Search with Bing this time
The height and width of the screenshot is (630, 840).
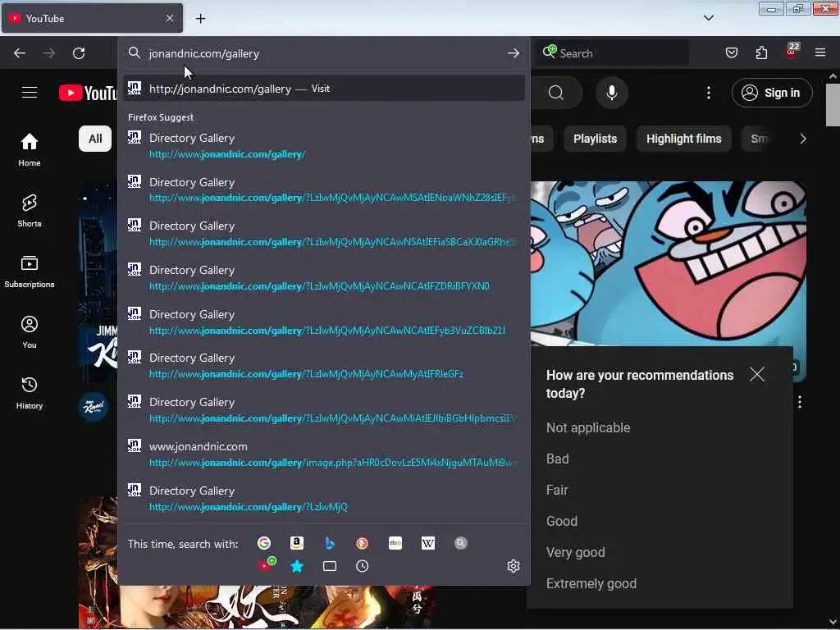pos(330,543)
